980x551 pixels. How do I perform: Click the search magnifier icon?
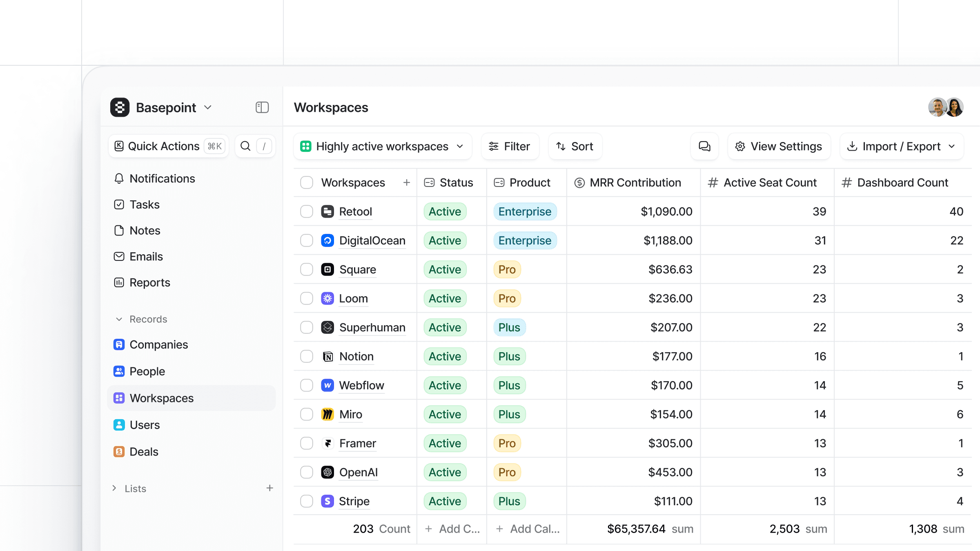[x=245, y=146]
